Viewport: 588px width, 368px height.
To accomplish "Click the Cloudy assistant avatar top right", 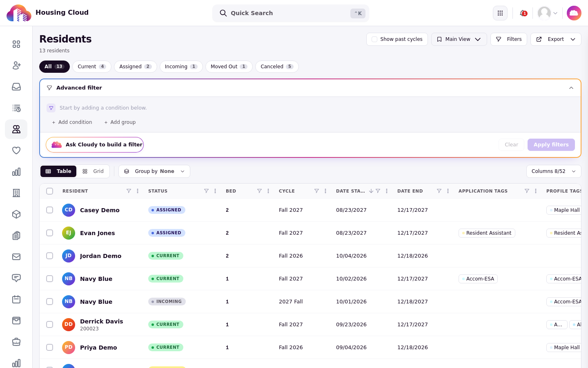I will coord(574,13).
